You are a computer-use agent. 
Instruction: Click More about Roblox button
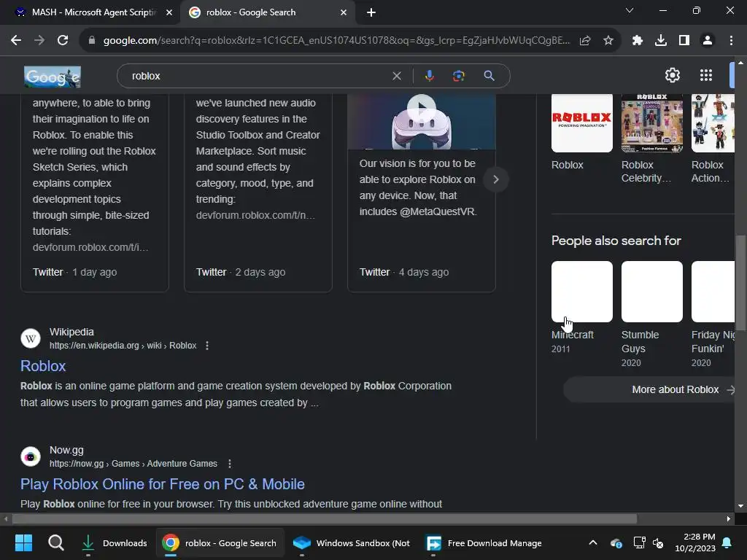click(649, 389)
